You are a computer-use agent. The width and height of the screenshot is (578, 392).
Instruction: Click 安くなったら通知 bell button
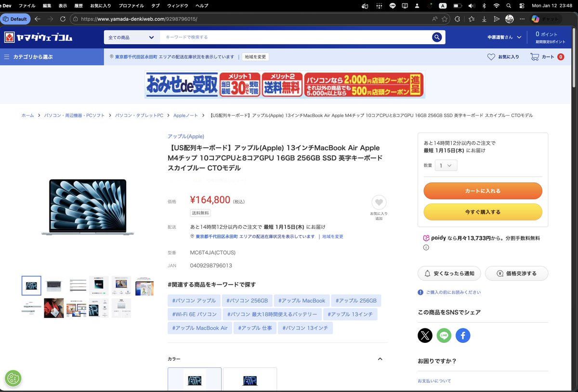coord(449,273)
